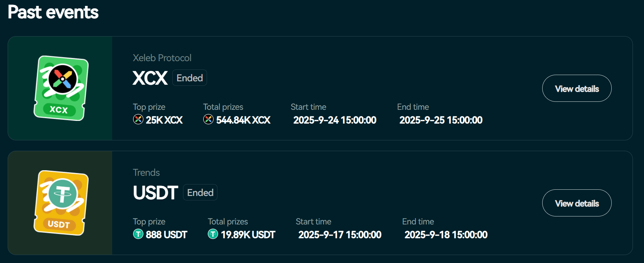This screenshot has height=263, width=644.
Task: Click the Tether icon beside 888 USDT
Action: point(138,234)
